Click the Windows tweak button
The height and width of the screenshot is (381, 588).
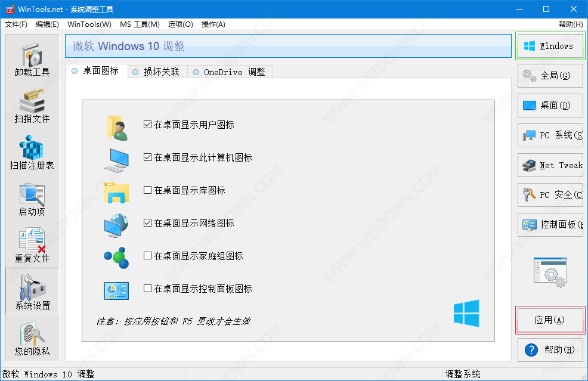(550, 46)
